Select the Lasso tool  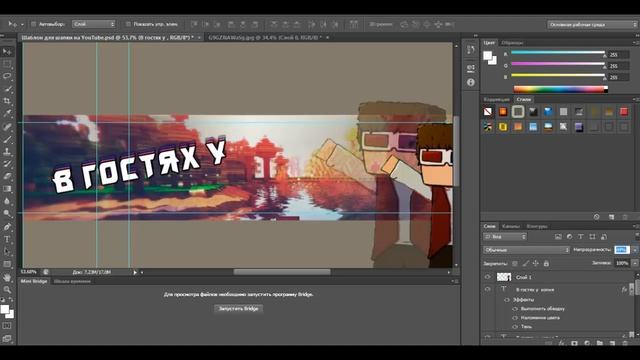coord(7,76)
